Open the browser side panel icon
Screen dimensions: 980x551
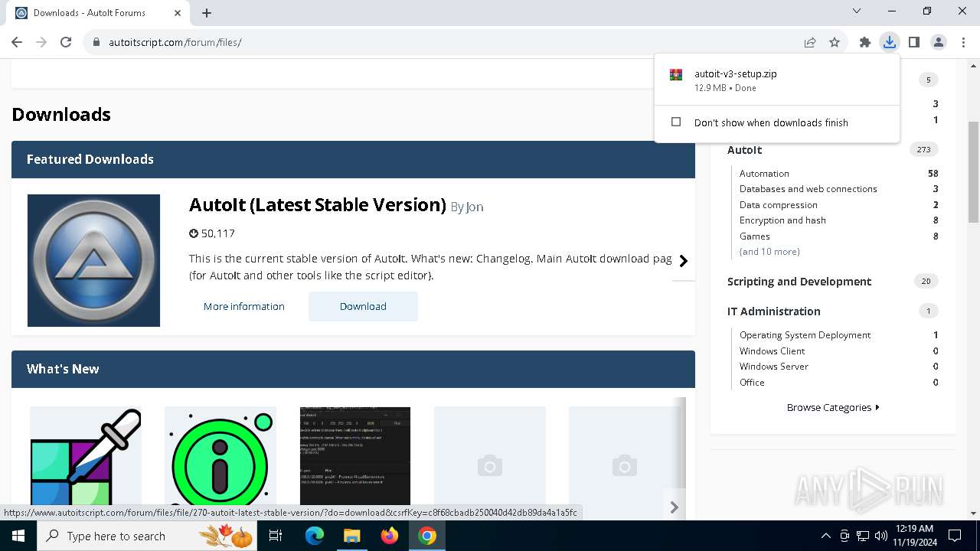(x=914, y=42)
